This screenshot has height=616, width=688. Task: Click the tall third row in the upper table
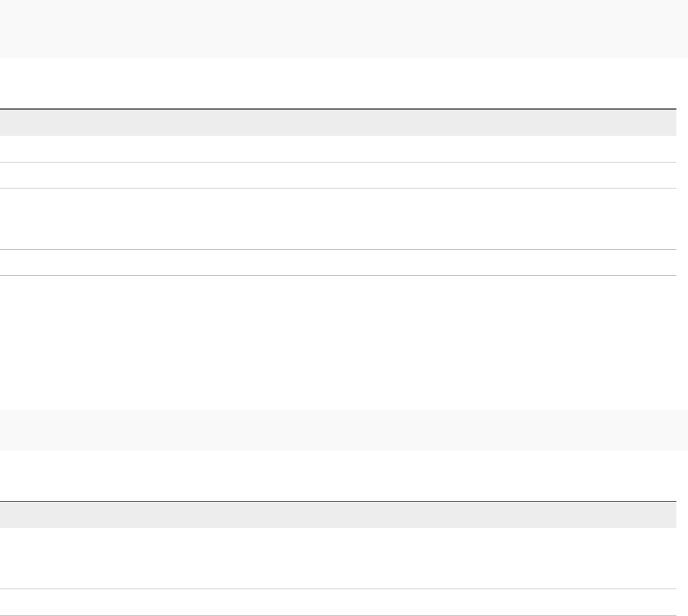[338, 219]
